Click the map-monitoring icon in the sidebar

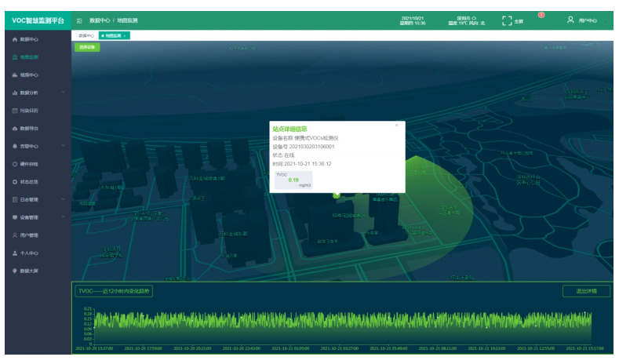15,57
